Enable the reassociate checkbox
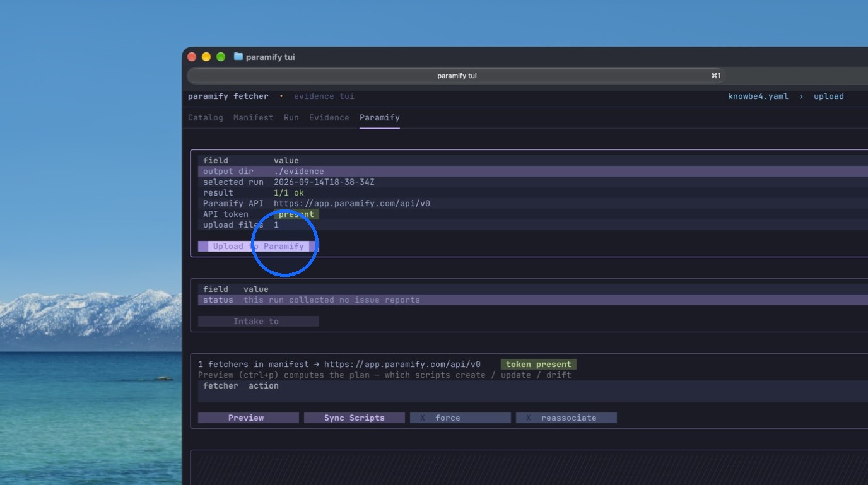868x485 pixels. tap(566, 418)
